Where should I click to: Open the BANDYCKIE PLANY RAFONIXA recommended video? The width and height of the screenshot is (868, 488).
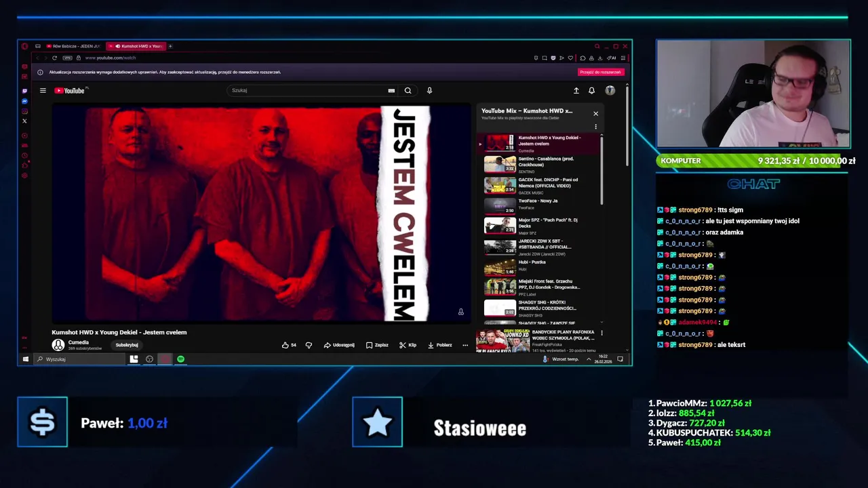pos(536,340)
